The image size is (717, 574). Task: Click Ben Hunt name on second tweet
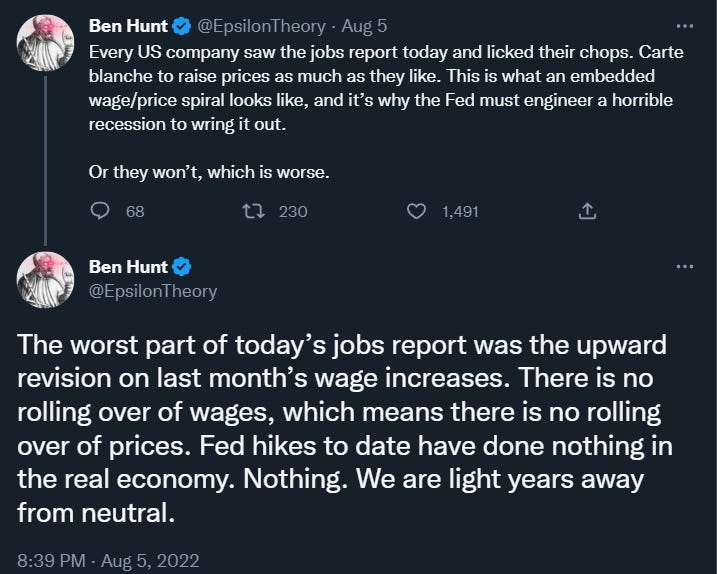pyautogui.click(x=128, y=267)
